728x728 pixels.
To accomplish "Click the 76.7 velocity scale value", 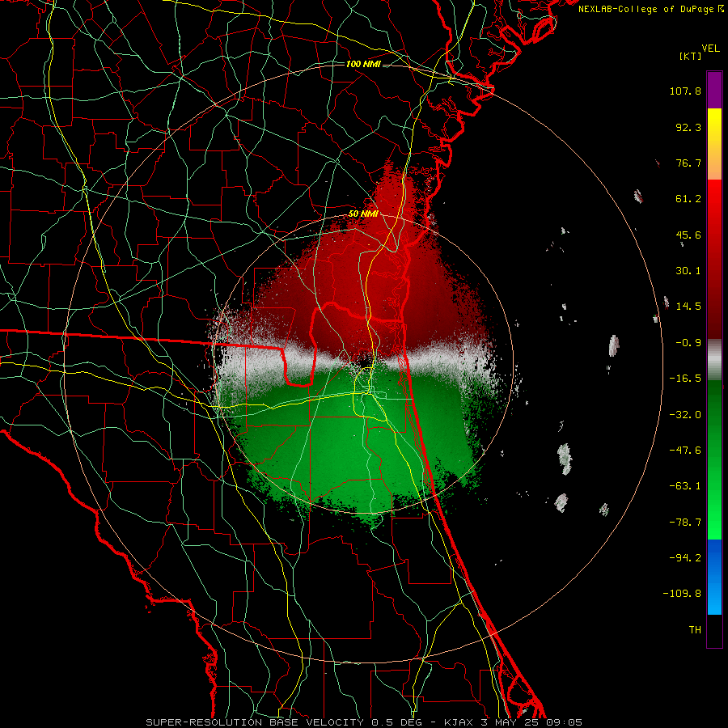I will coord(688,163).
